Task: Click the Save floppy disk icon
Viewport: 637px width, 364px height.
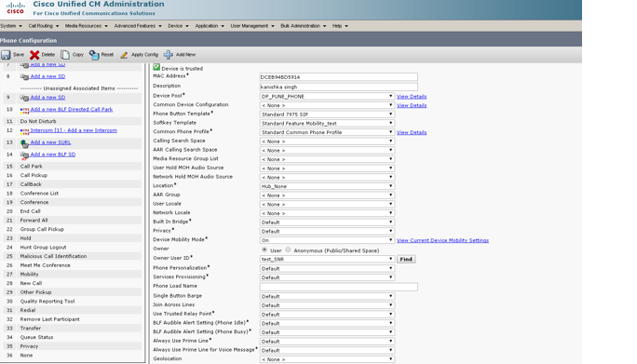Action: (6, 54)
